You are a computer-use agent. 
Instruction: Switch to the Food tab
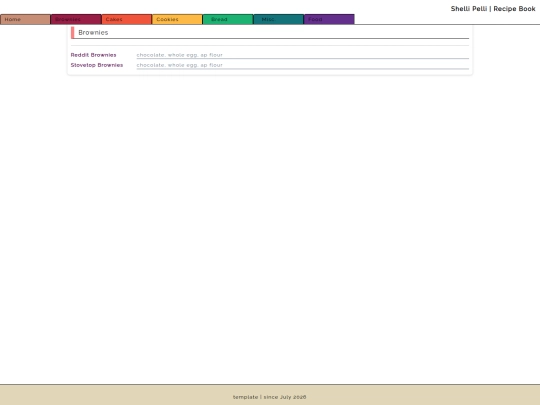[329, 19]
